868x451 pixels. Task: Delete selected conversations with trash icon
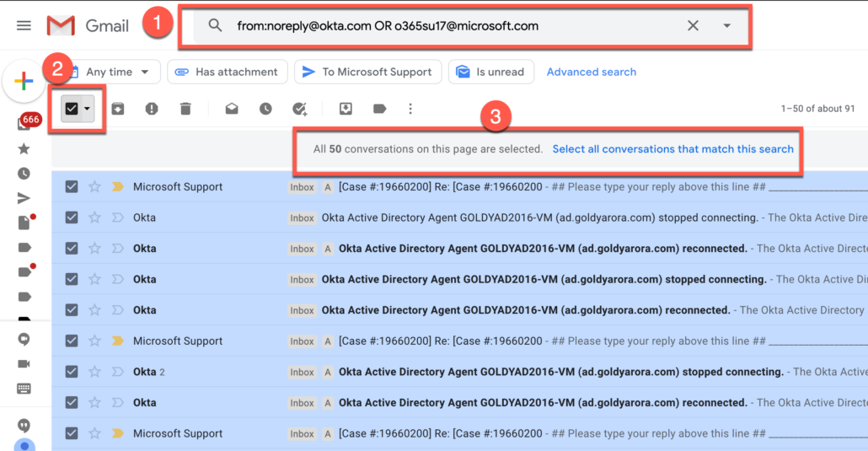coord(185,109)
